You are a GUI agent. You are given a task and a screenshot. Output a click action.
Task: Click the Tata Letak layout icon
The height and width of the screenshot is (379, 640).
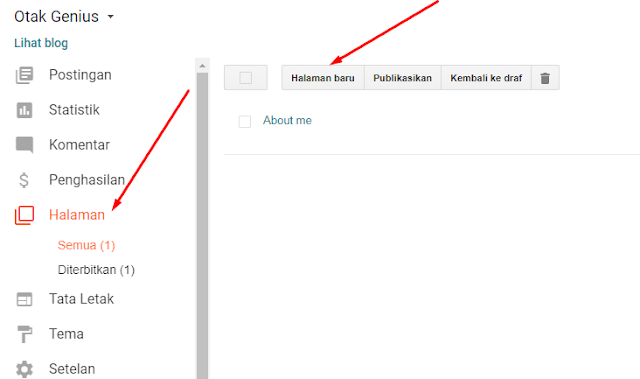click(x=24, y=299)
